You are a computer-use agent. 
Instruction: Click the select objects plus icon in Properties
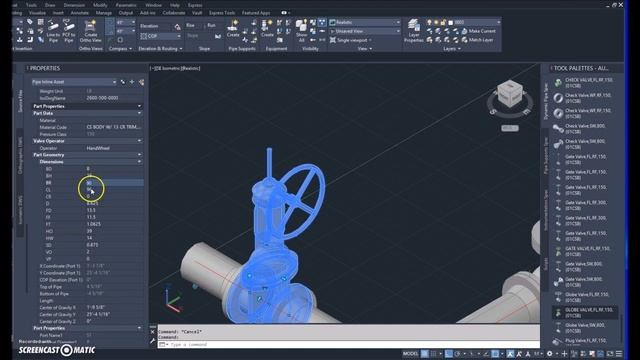[132, 82]
